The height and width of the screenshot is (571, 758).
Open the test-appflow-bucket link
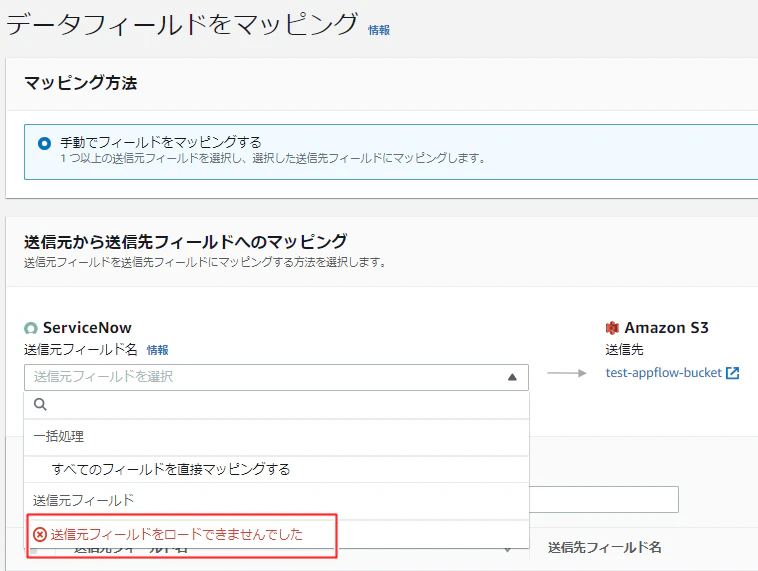(664, 373)
